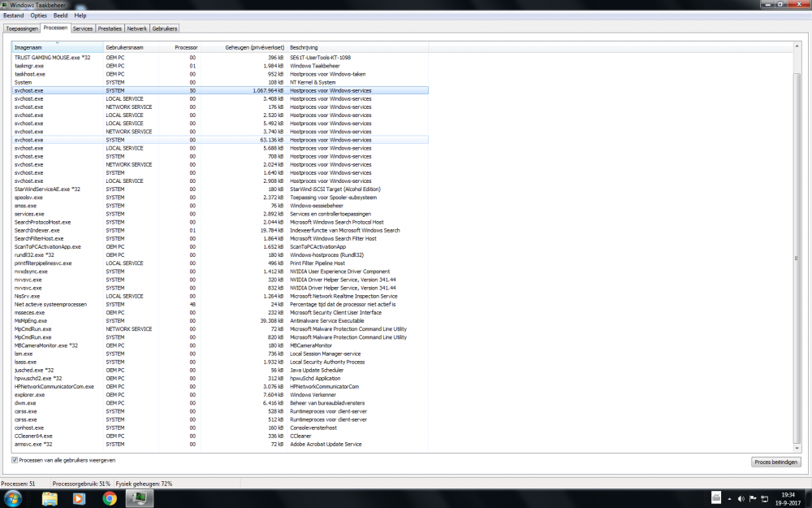Image resolution: width=812 pixels, height=508 pixels.
Task: Select the printfilterpipelinesvc.exe process
Action: pos(220,263)
